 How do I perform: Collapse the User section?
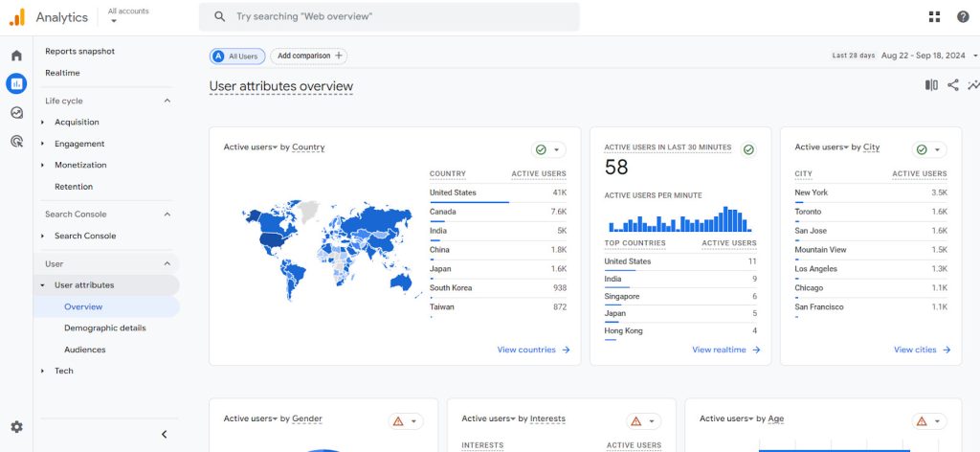167,263
